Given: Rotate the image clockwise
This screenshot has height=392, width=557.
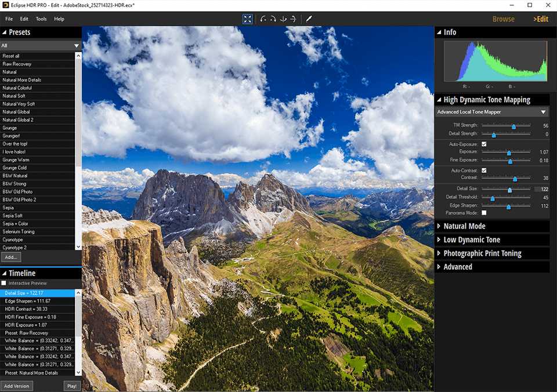Looking at the screenshot, I should 273,19.
